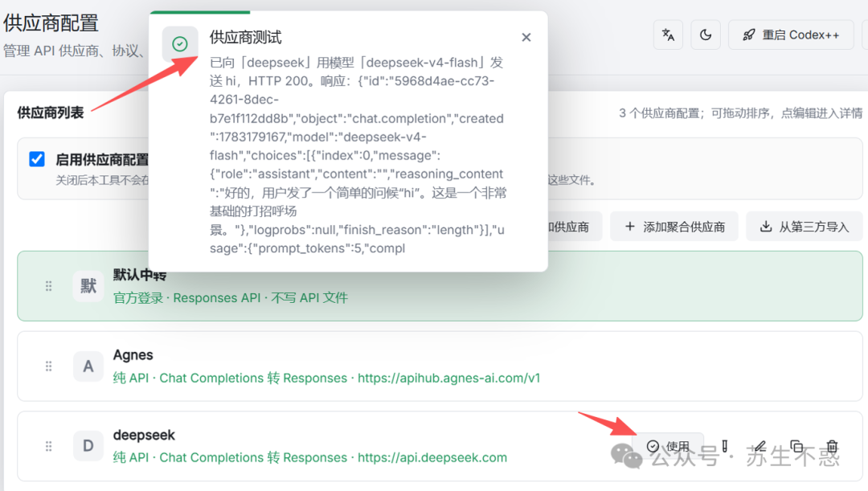The height and width of the screenshot is (491, 868).
Task: Click 从第三方导入 button
Action: 804,227
